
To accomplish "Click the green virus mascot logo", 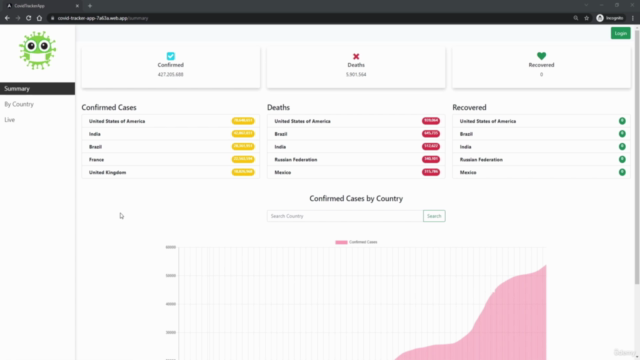I will pos(37,50).
